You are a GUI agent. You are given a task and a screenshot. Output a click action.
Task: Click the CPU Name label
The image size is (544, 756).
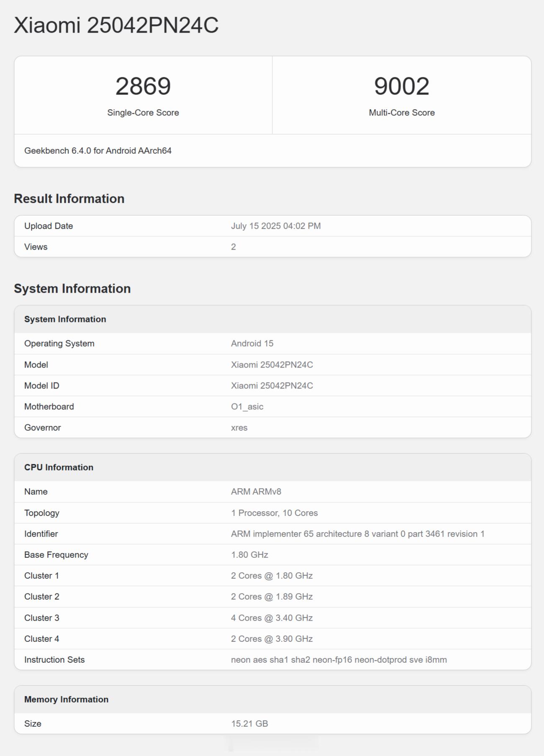(x=36, y=491)
